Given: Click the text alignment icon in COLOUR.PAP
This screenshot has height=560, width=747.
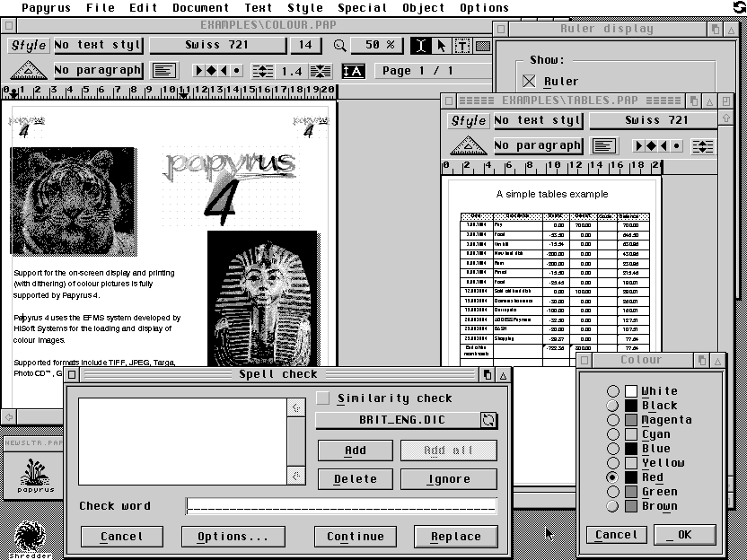Looking at the screenshot, I should pos(164,71).
